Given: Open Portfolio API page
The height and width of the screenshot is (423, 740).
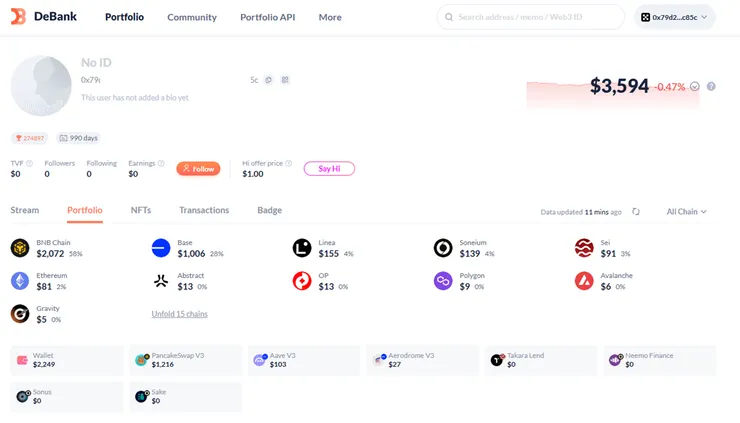Looking at the screenshot, I should [x=268, y=17].
